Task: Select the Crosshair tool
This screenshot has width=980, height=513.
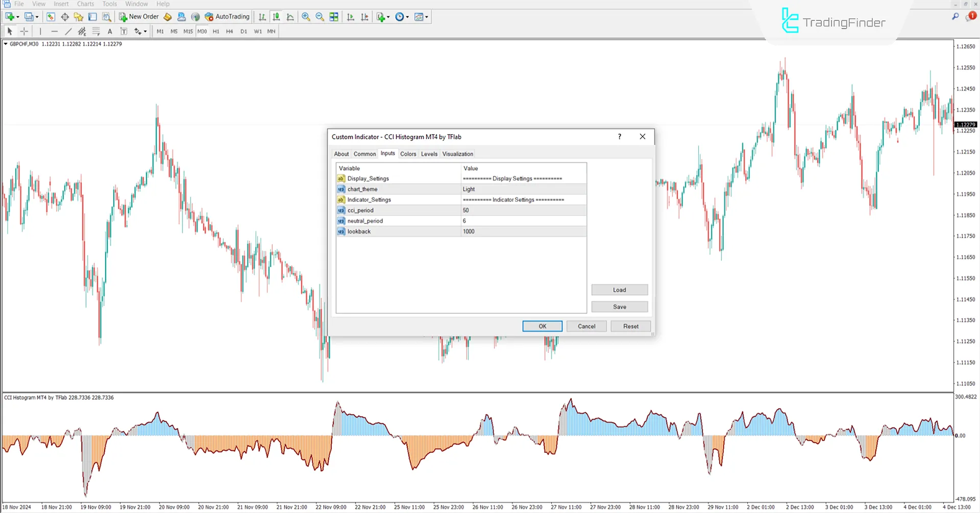Action: [x=24, y=31]
